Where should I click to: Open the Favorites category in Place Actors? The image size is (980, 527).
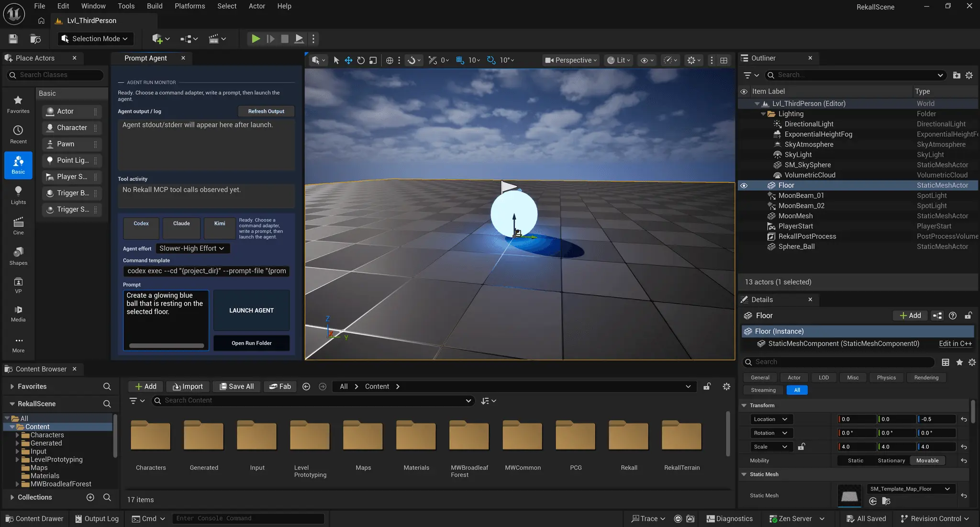pyautogui.click(x=18, y=104)
